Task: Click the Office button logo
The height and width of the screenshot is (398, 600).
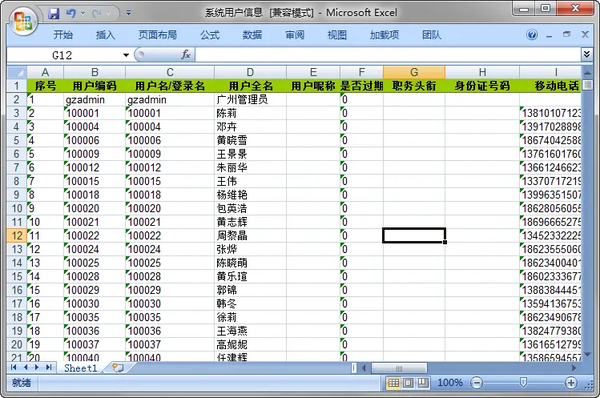Action: tap(23, 21)
